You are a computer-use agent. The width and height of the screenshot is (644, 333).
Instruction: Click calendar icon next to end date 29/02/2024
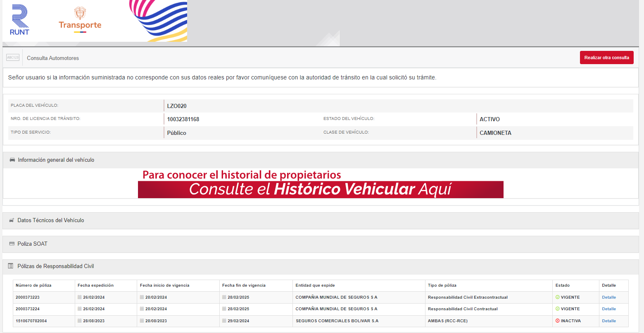tap(224, 321)
